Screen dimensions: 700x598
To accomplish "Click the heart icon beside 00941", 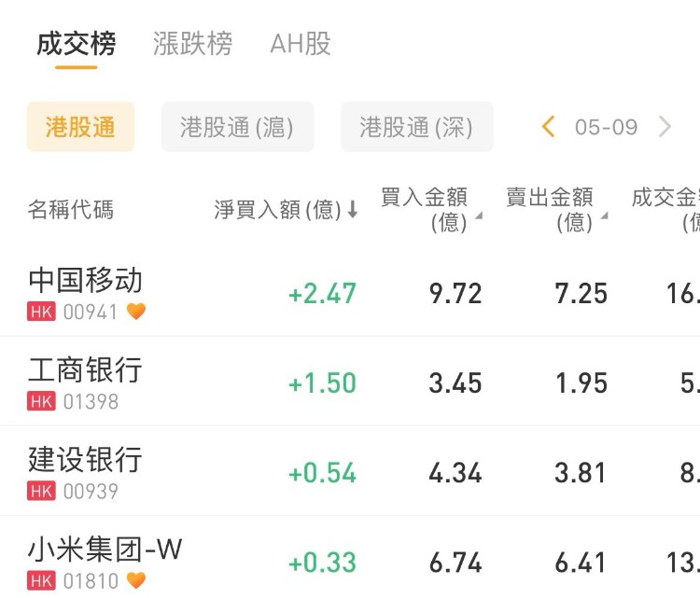I will click(136, 312).
